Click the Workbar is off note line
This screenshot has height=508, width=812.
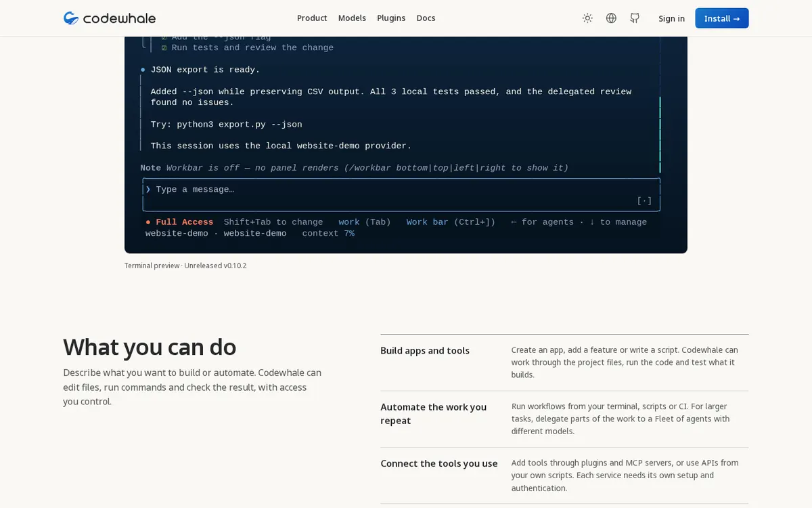point(354,168)
